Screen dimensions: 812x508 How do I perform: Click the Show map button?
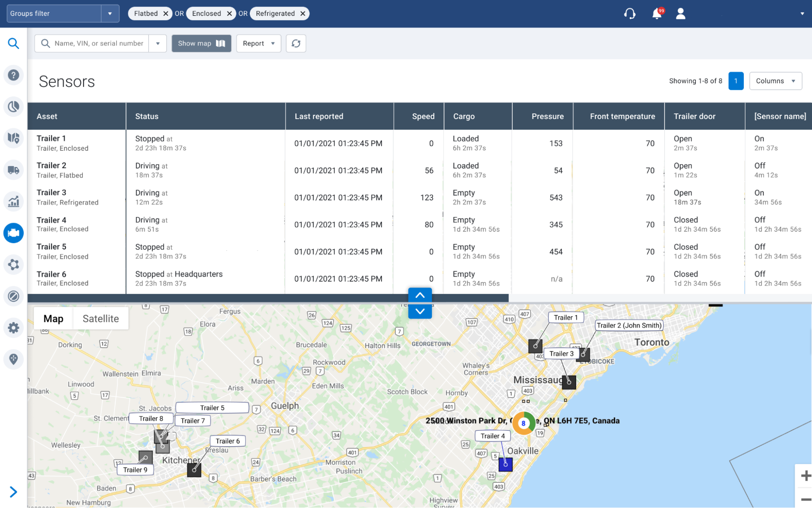(201, 43)
